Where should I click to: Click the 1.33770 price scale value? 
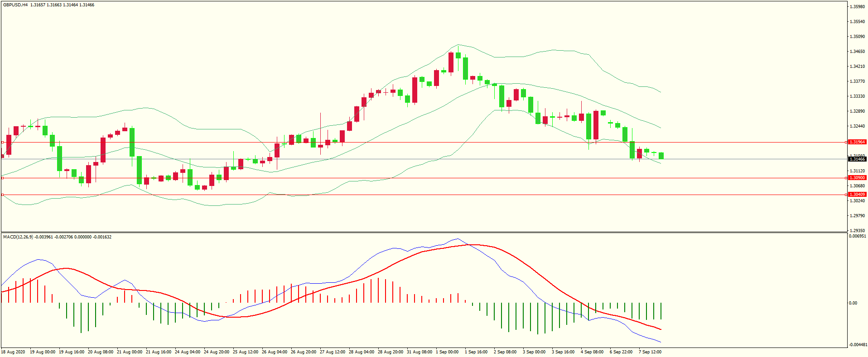coord(857,81)
